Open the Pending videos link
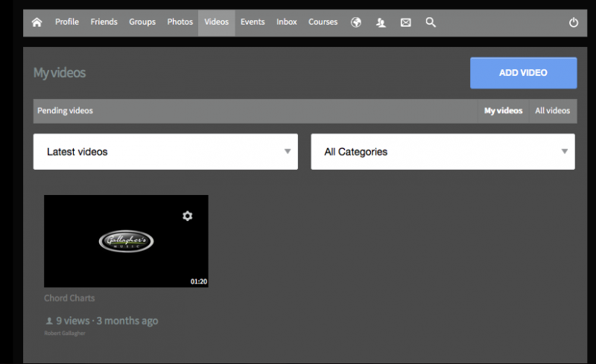596x364 pixels. click(66, 111)
